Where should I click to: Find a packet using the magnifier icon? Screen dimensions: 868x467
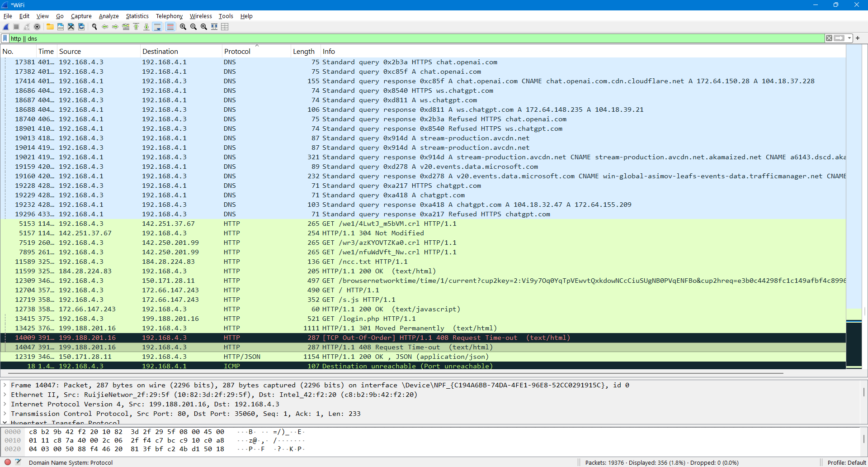(x=94, y=27)
